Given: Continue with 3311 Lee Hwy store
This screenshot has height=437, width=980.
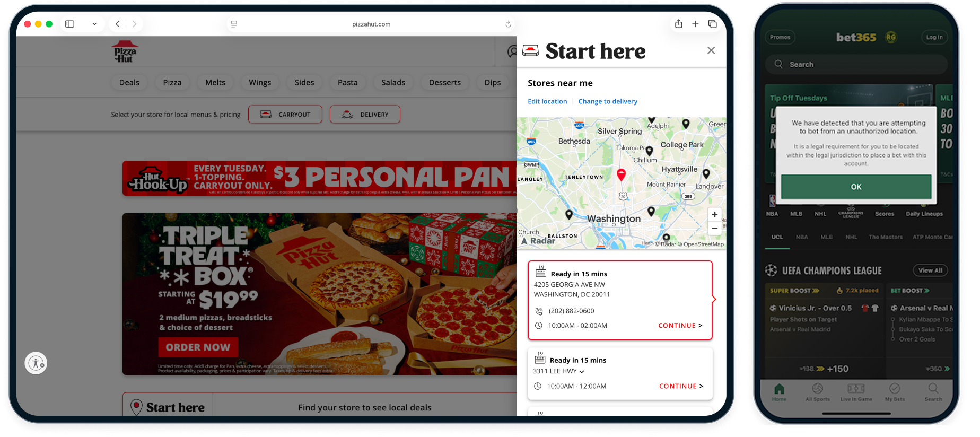Looking at the screenshot, I should click(x=681, y=386).
